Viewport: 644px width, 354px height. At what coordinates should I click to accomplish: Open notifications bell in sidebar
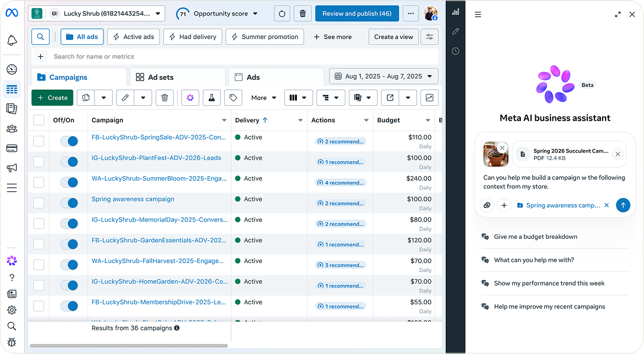tap(12, 40)
